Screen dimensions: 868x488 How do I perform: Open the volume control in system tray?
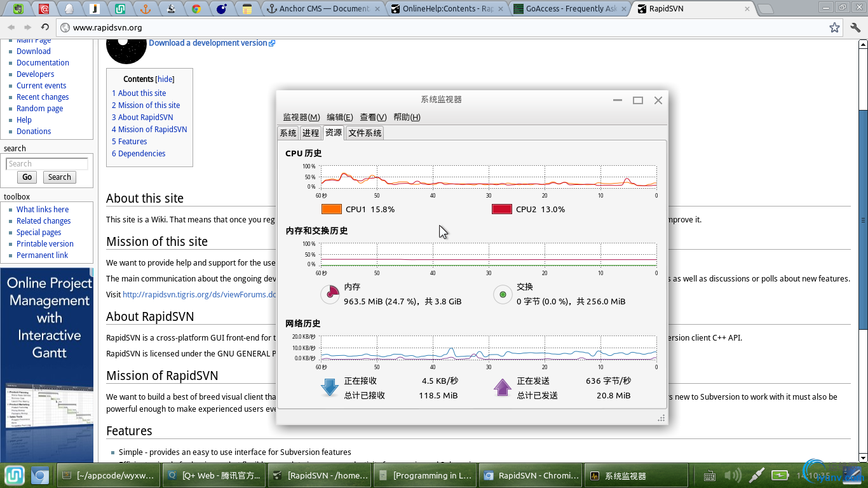733,475
